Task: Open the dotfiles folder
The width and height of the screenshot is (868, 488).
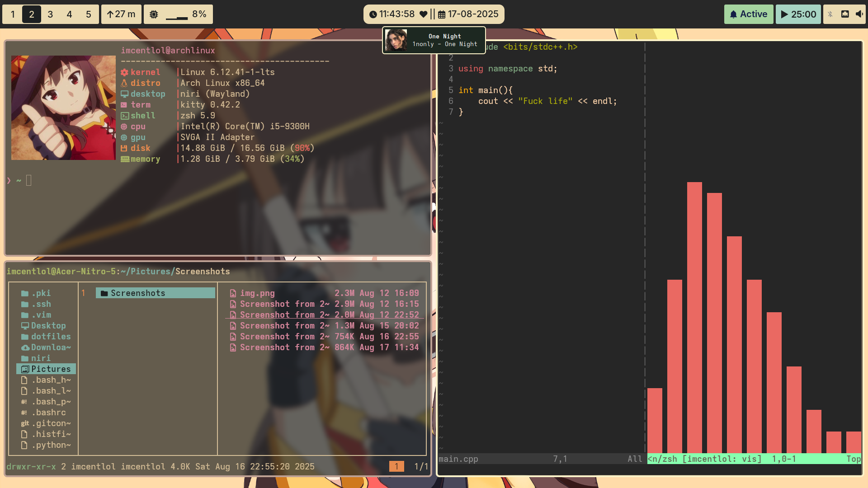Action: point(50,337)
